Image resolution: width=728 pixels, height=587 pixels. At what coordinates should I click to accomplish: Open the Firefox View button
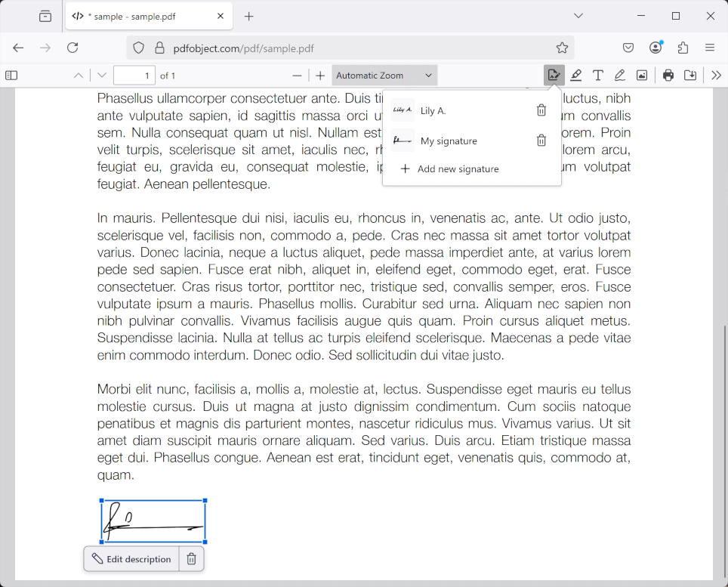[x=45, y=17]
